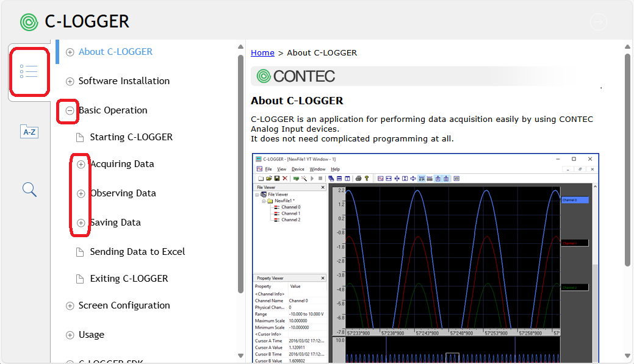The width and height of the screenshot is (634, 364).
Task: Click the content pane vertical scrollbar
Action: (627, 159)
